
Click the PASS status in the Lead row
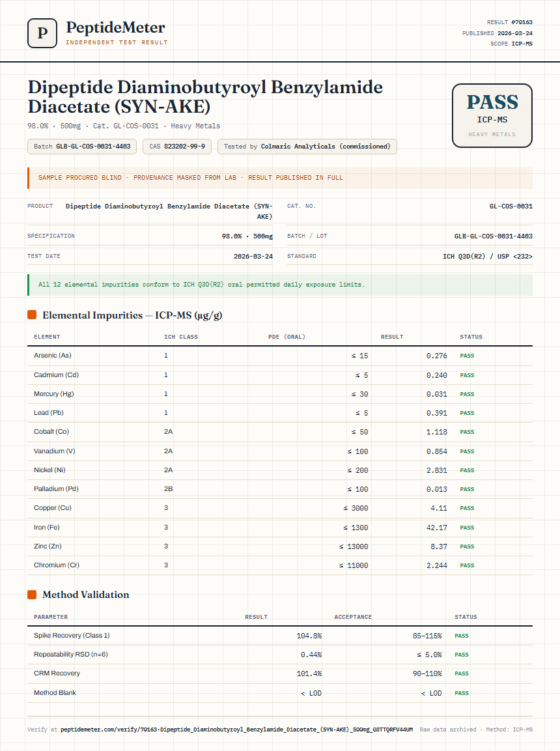(x=467, y=413)
